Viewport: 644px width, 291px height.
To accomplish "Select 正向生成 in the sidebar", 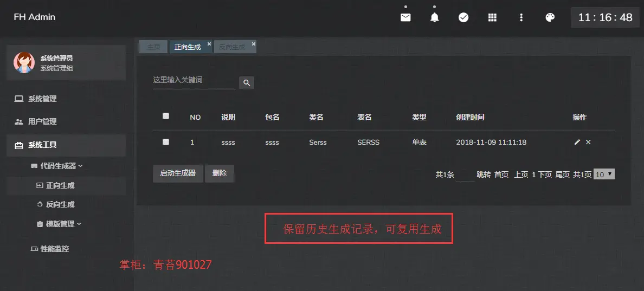I will coord(66,185).
